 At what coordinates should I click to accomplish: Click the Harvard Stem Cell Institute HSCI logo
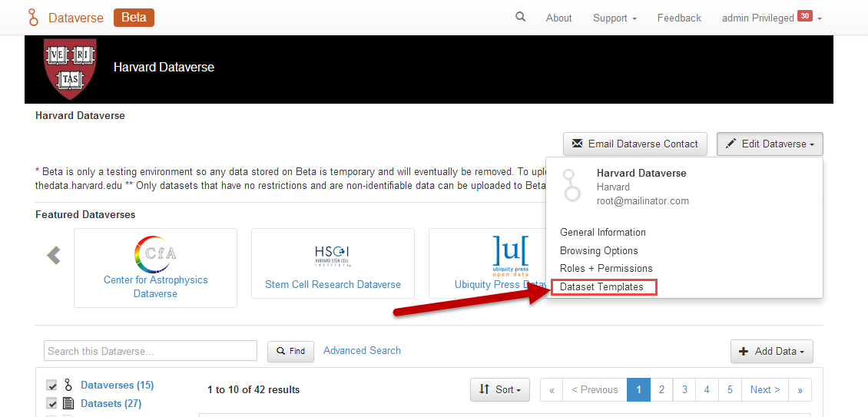click(333, 255)
